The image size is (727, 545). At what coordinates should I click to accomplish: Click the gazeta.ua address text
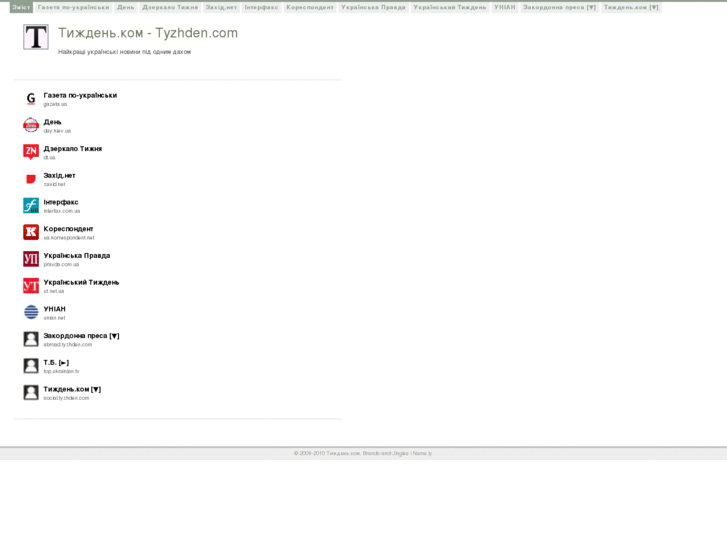point(55,104)
